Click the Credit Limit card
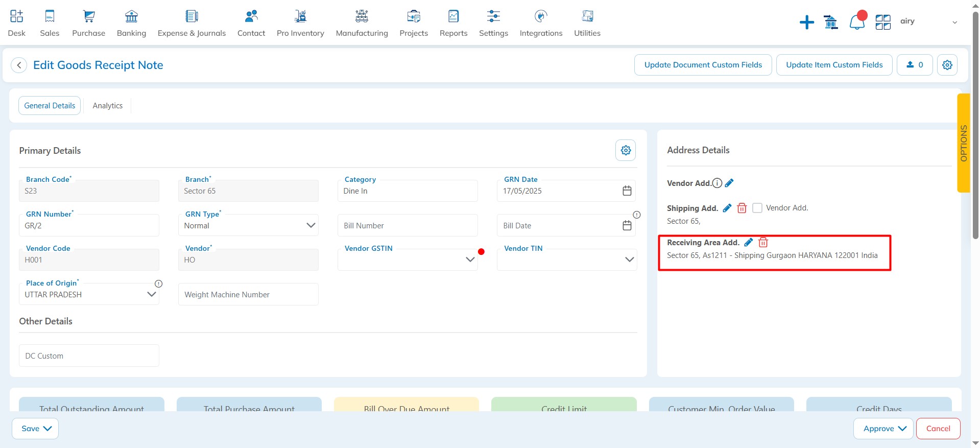 (564, 404)
